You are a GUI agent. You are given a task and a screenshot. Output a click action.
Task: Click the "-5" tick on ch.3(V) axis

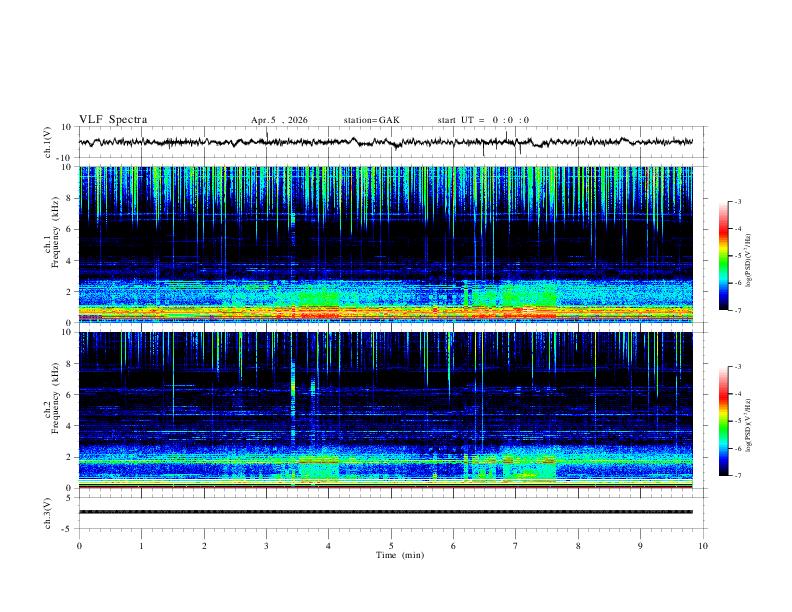(67, 529)
